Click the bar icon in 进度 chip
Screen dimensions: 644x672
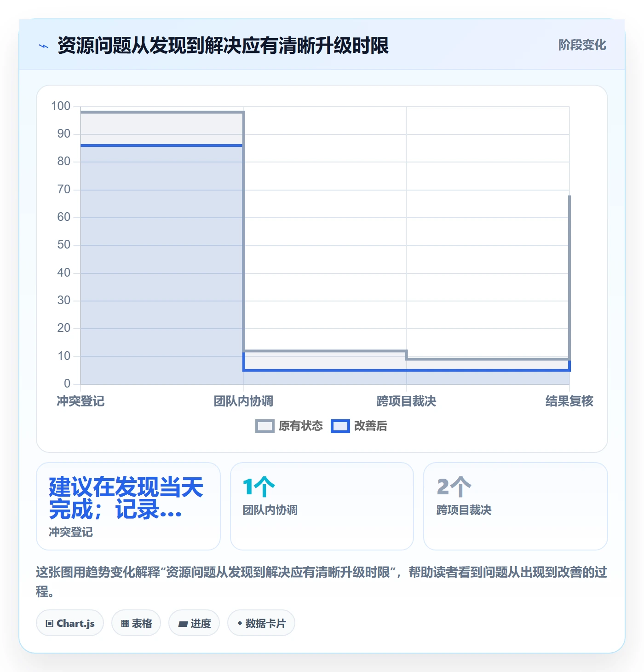pos(183,624)
